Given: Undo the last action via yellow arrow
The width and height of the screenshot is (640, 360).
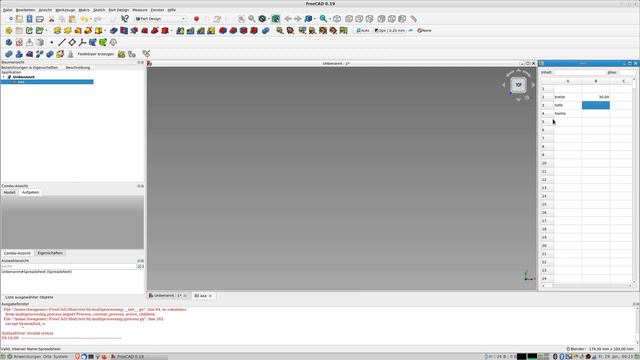Looking at the screenshot, I should 84,19.
